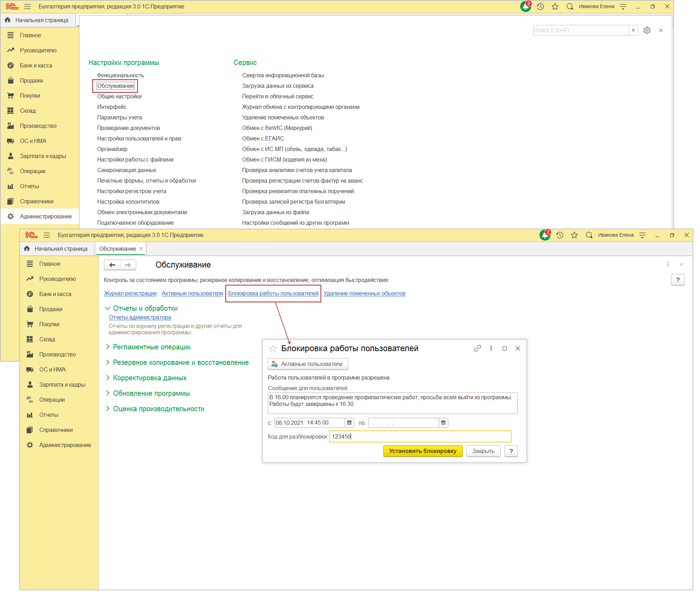
Task: Open history icon in front window title bar
Action: tap(560, 235)
